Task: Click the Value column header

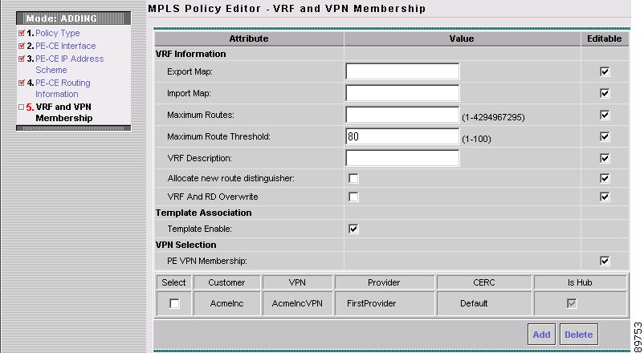Action: (x=462, y=39)
